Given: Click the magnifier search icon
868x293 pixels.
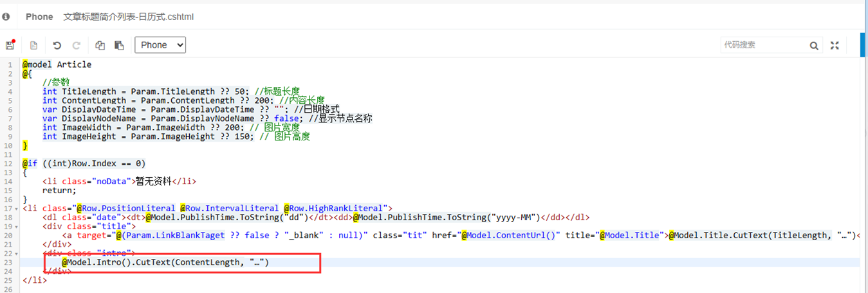Looking at the screenshot, I should [x=814, y=45].
